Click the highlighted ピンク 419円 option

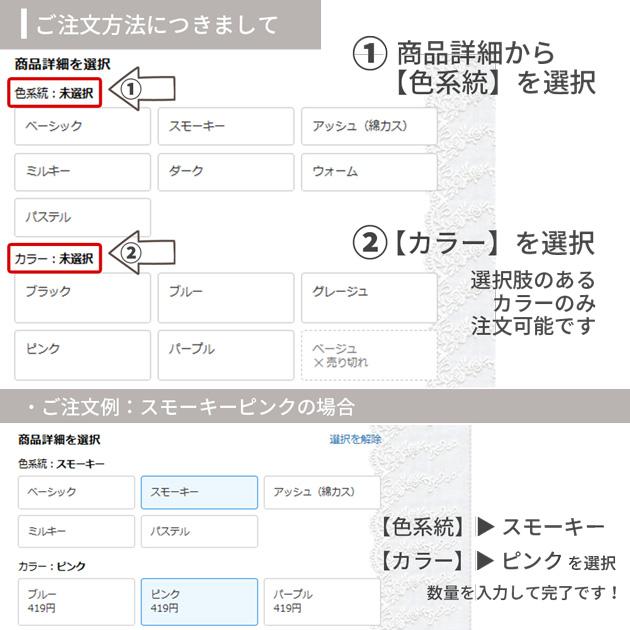coord(199,601)
